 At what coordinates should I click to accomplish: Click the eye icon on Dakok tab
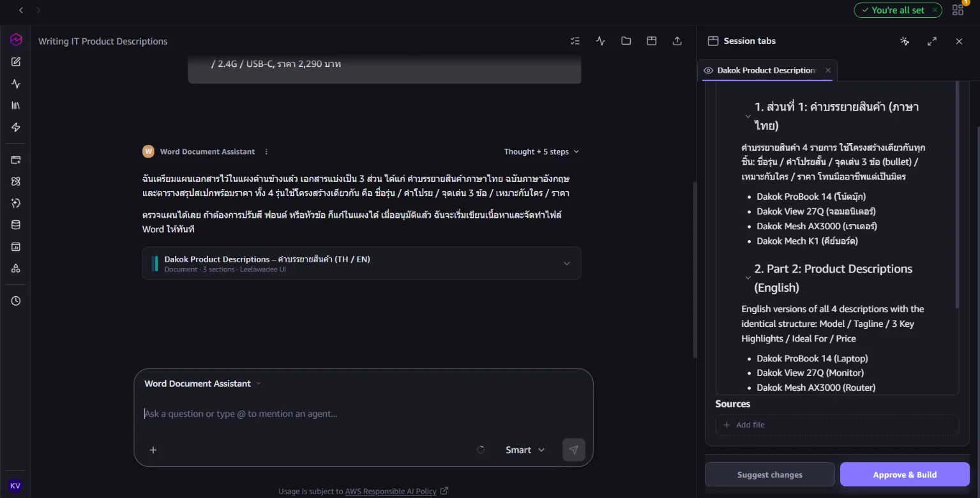tap(708, 70)
